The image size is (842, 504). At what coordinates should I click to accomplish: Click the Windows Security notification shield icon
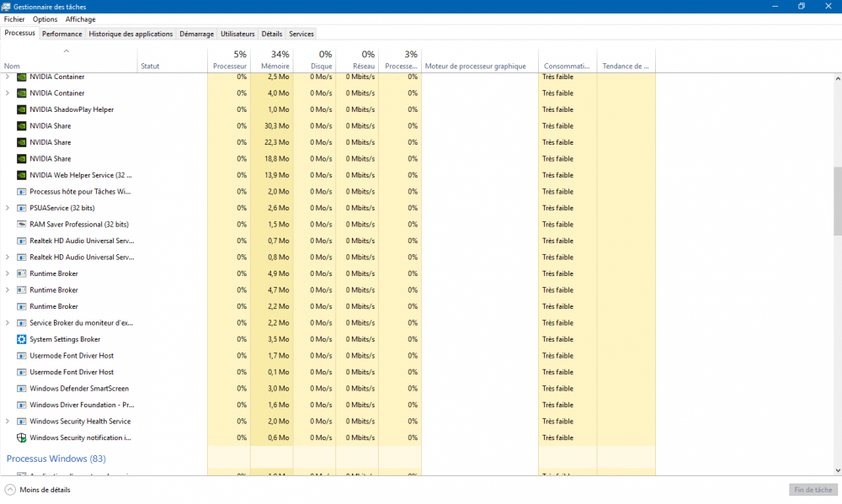[x=22, y=438]
